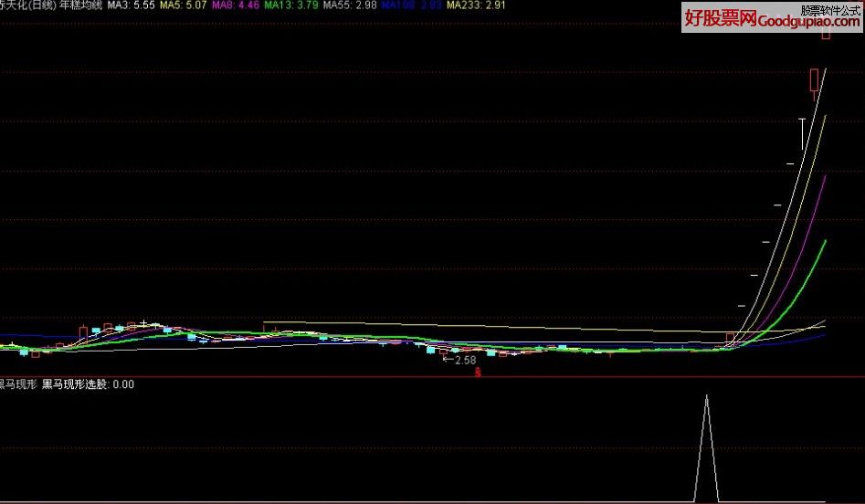The image size is (865, 504).
Task: Select the green MA13: 3.79 label
Action: coord(291,5)
